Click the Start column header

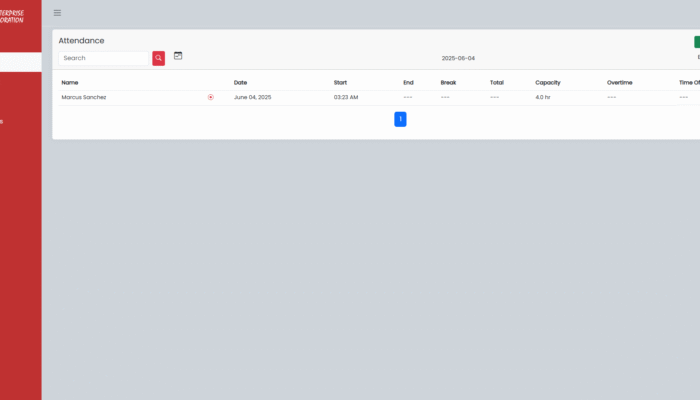pos(340,83)
